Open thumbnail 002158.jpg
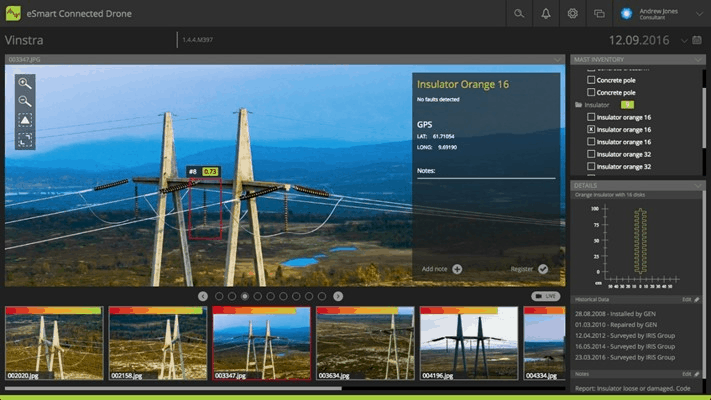This screenshot has width=711, height=400. pyautogui.click(x=158, y=343)
